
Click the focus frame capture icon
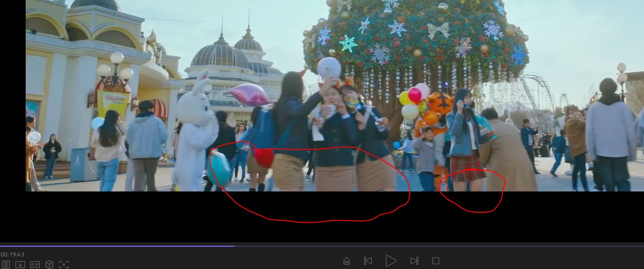[x=64, y=264]
